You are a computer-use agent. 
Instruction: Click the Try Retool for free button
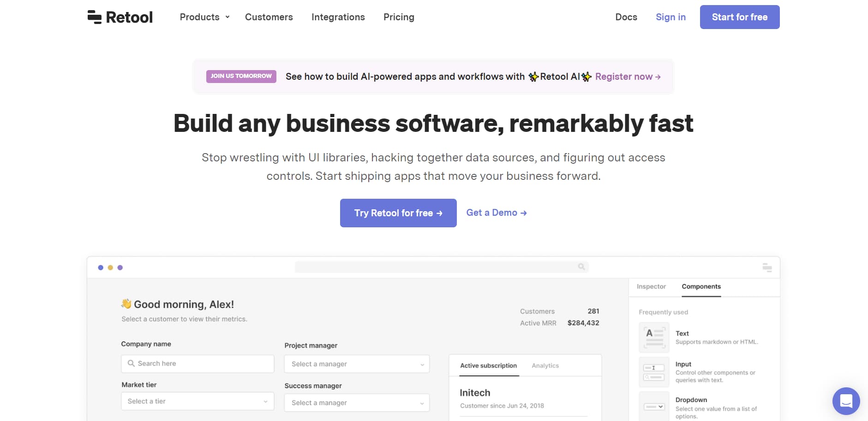[x=398, y=213]
